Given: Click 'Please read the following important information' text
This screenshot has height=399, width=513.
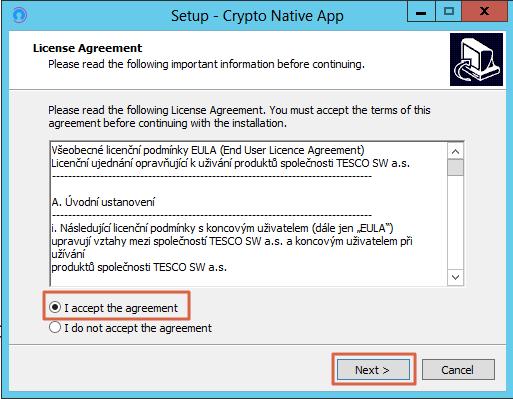Looking at the screenshot, I should [x=206, y=64].
